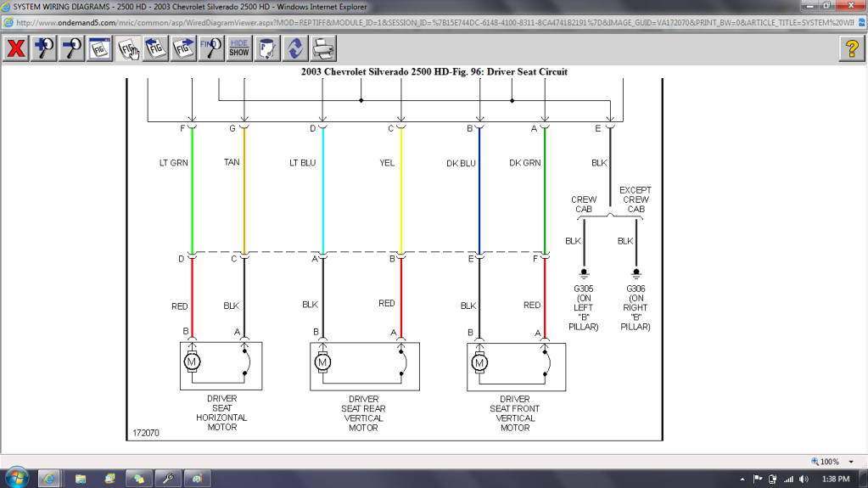Click the LT GRN wire label
This screenshot has height=488, width=868.
[173, 163]
